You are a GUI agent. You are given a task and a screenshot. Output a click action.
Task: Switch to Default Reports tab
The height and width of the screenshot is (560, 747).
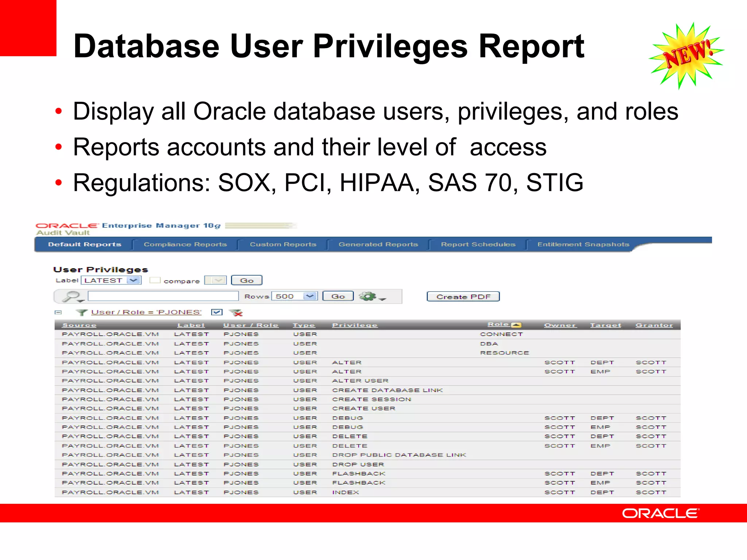pos(85,244)
